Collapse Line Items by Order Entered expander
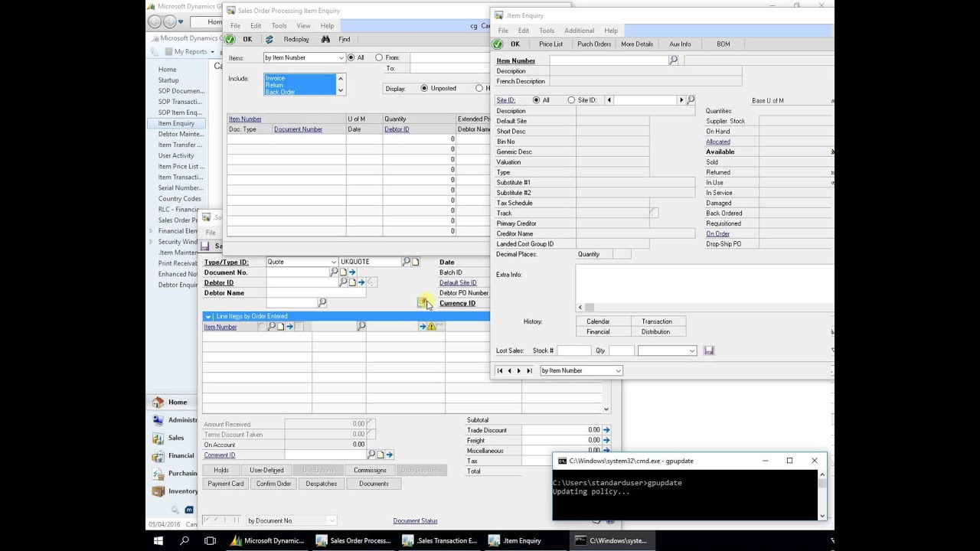This screenshot has width=980, height=551. pyautogui.click(x=207, y=316)
